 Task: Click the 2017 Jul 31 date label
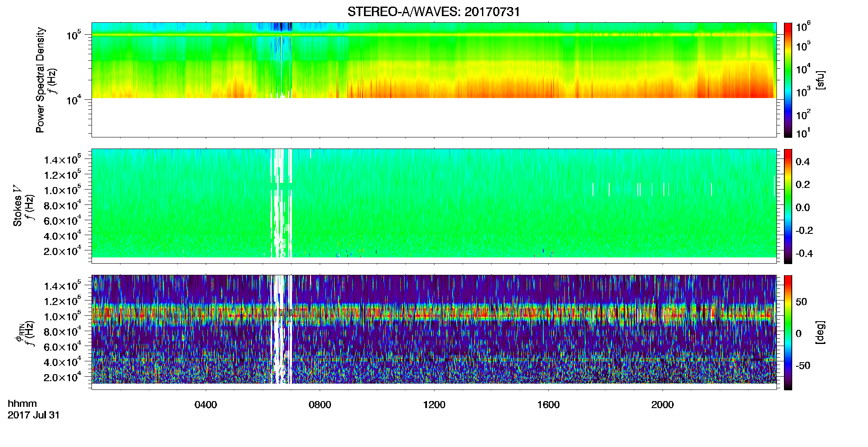click(x=34, y=415)
